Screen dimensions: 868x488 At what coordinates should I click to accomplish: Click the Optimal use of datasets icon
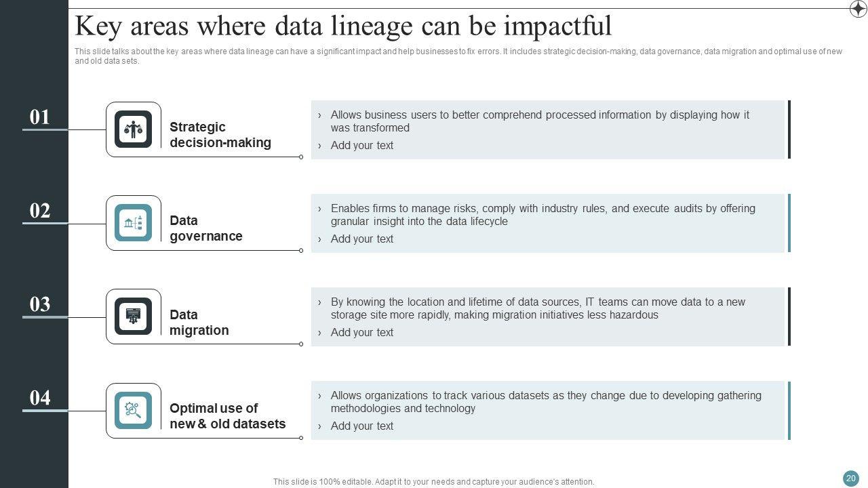134,410
